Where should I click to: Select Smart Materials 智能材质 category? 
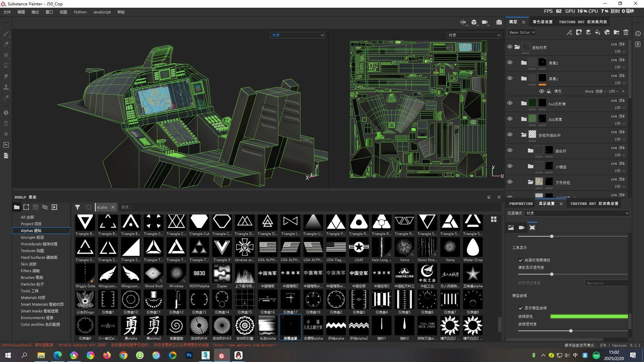point(42,304)
